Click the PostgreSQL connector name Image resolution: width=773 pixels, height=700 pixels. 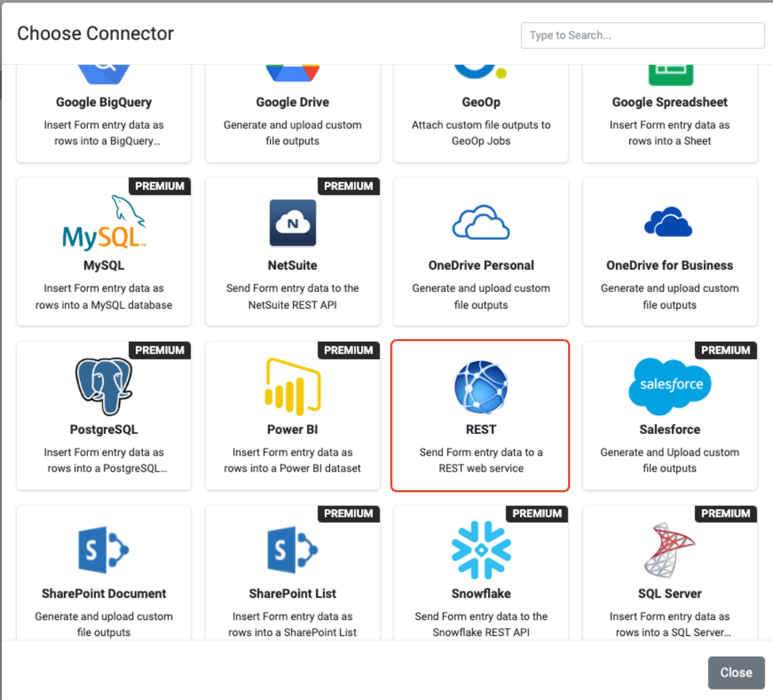point(104,429)
